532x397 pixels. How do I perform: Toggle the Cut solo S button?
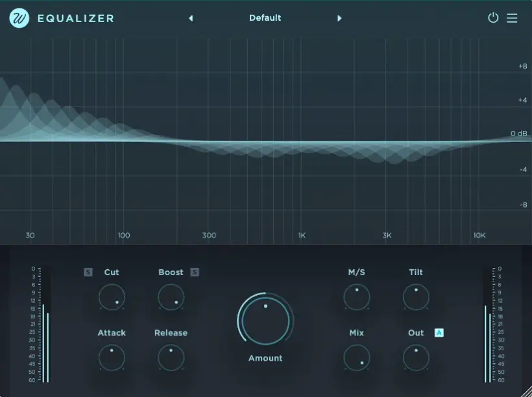click(88, 272)
